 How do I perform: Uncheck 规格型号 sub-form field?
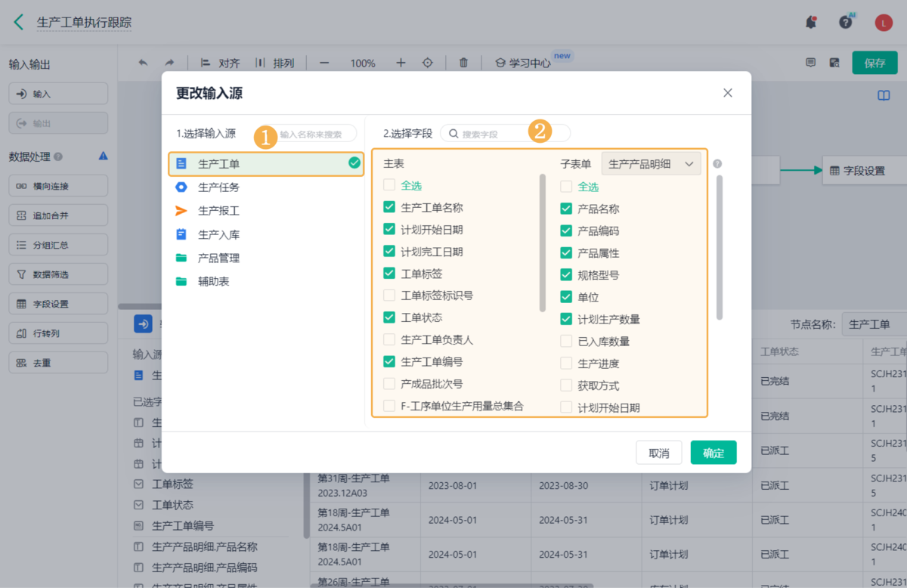click(x=566, y=275)
